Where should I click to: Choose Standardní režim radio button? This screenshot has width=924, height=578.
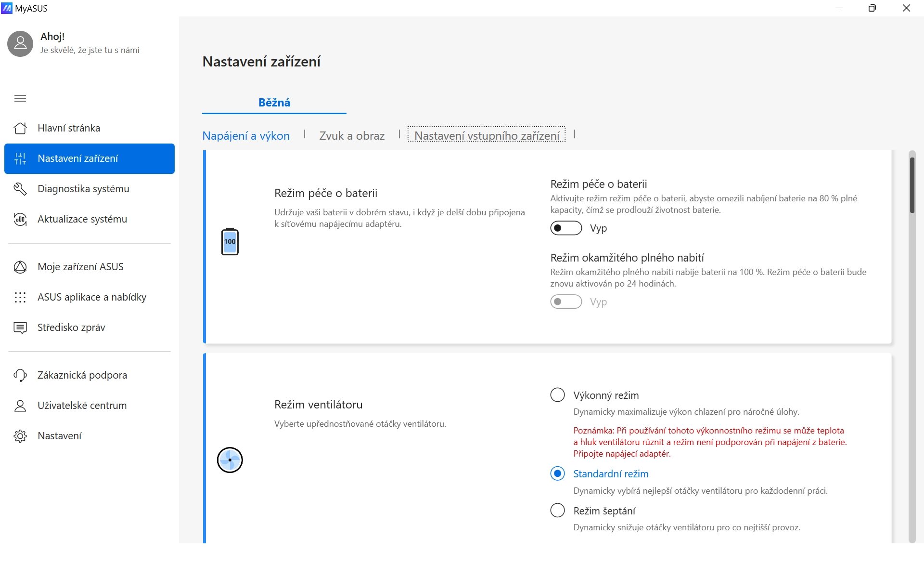(x=557, y=474)
